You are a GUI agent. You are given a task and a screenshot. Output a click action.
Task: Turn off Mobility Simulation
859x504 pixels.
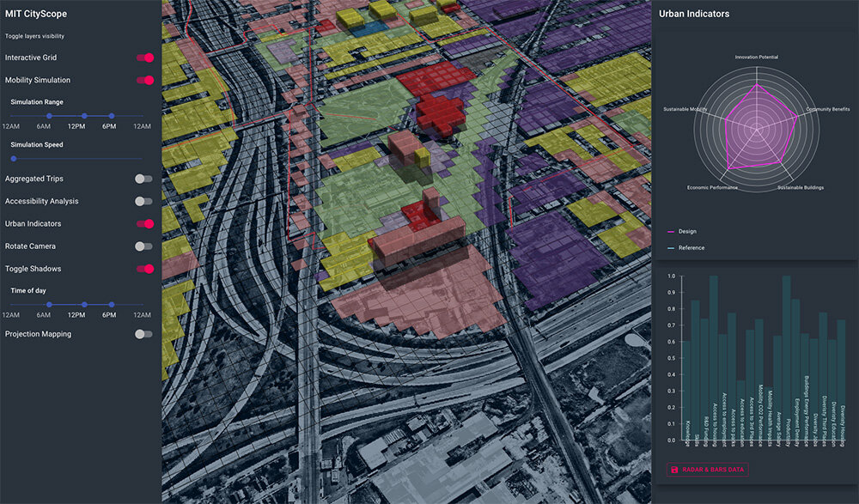click(x=145, y=80)
